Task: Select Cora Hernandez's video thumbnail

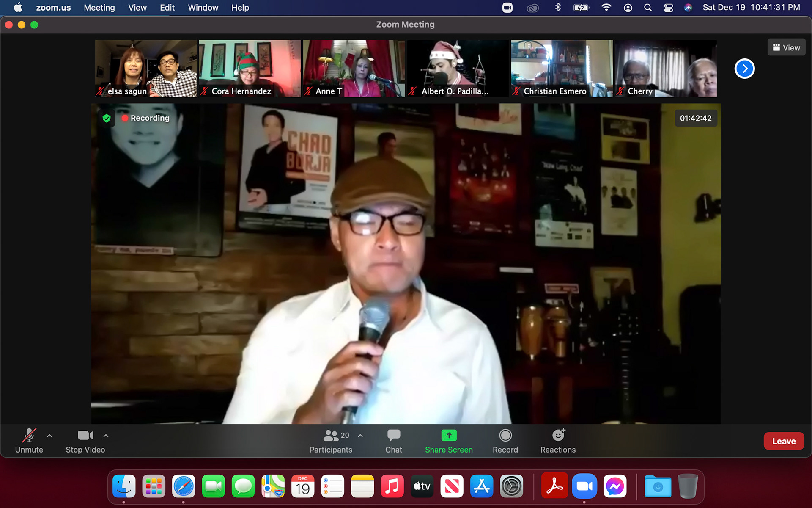Action: pos(250,68)
